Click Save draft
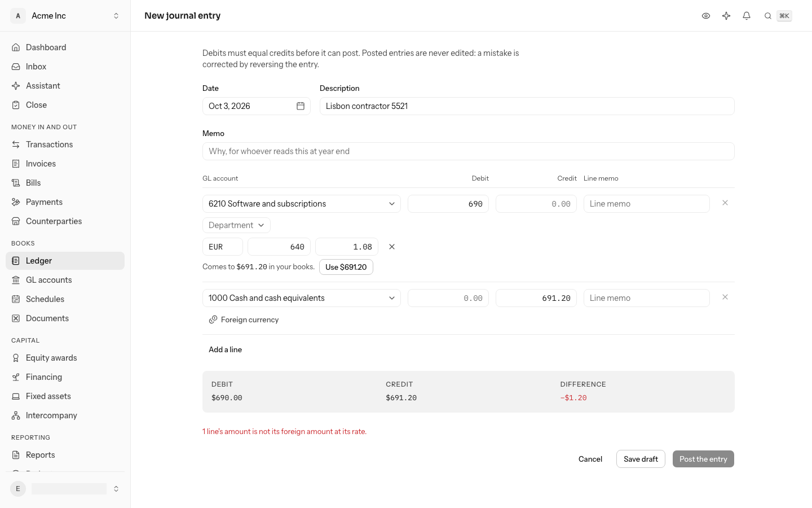This screenshot has height=508, width=812. pos(641,459)
